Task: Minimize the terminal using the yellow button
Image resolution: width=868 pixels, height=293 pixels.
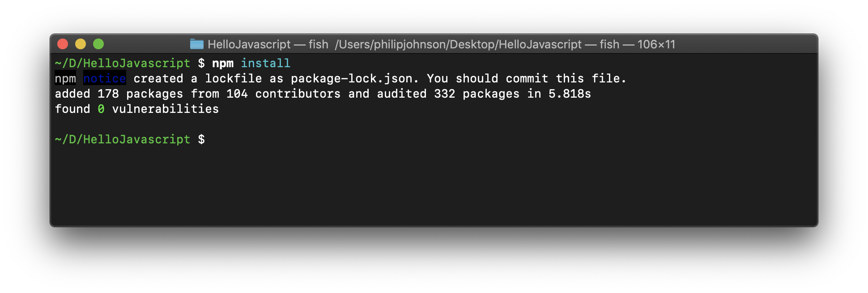Action: pos(81,44)
